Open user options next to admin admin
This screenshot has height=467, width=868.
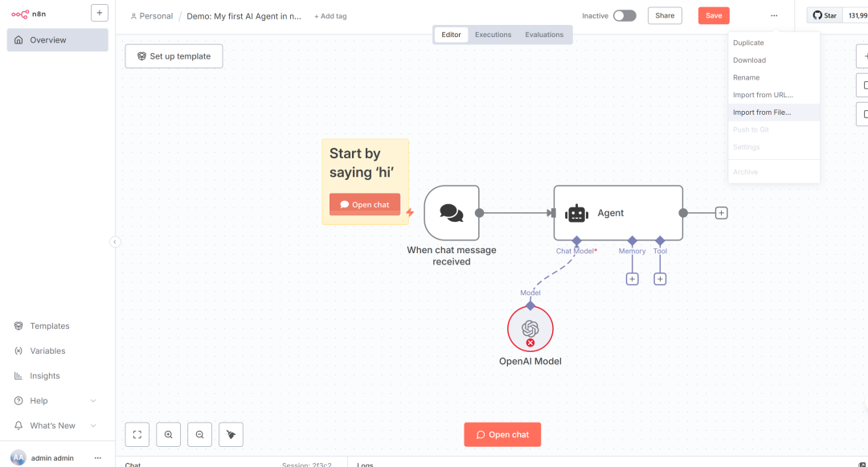tap(98, 457)
